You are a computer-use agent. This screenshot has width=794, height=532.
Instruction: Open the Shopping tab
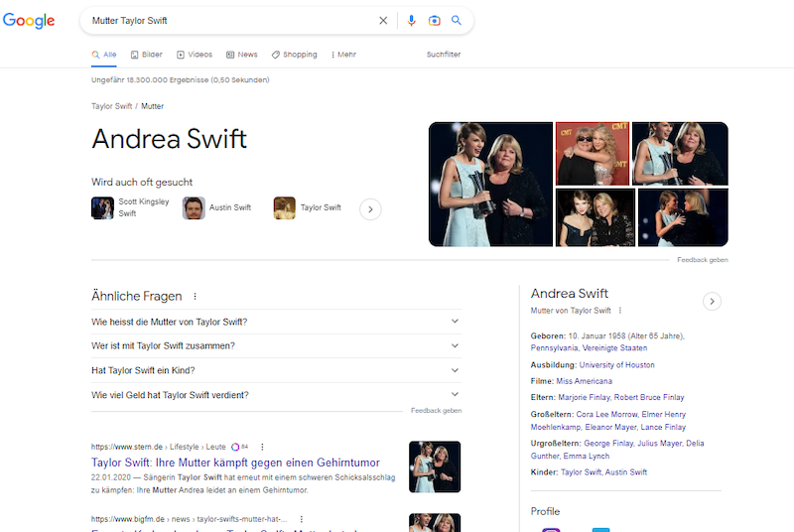(294, 55)
